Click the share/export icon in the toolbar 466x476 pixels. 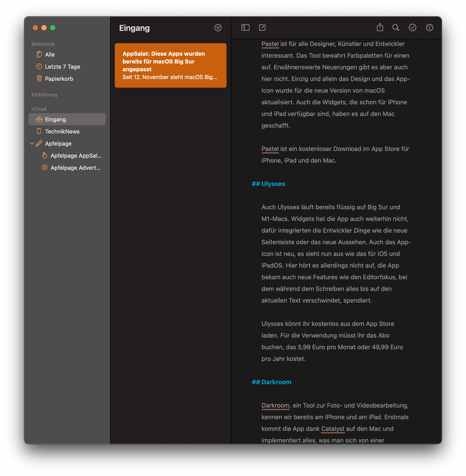(380, 27)
